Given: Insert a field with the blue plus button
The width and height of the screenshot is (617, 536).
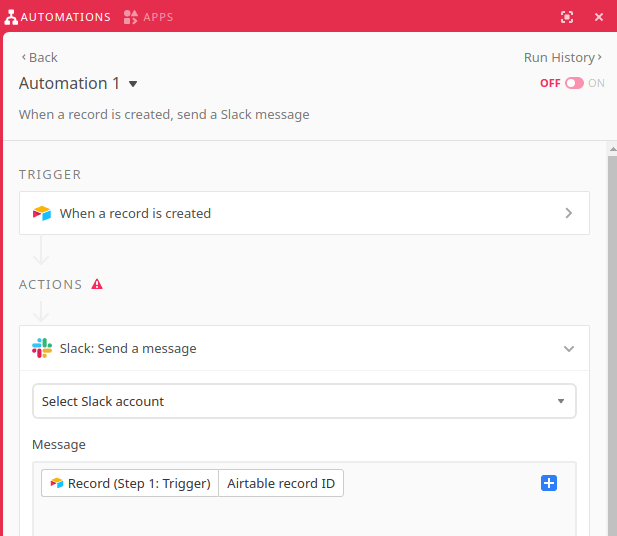Looking at the screenshot, I should pyautogui.click(x=549, y=483).
